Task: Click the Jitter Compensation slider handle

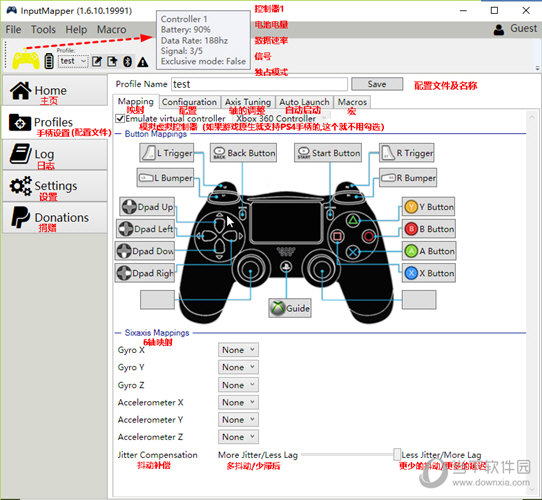Action: (397, 455)
